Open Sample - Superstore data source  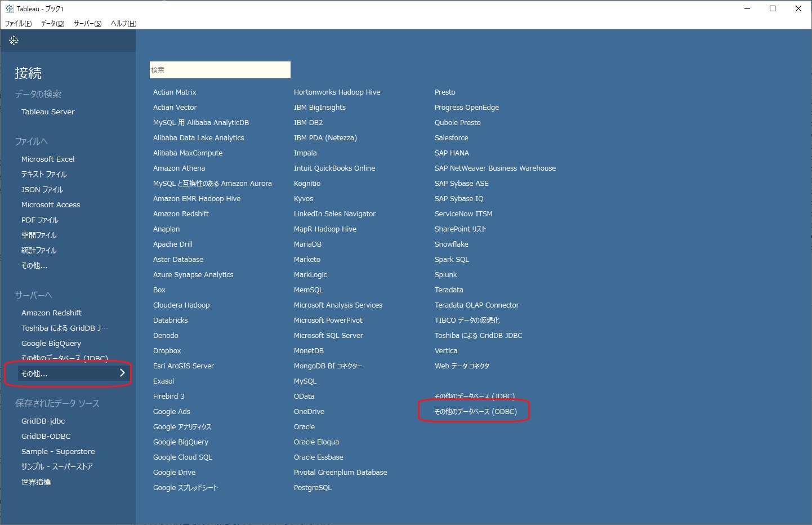(58, 452)
